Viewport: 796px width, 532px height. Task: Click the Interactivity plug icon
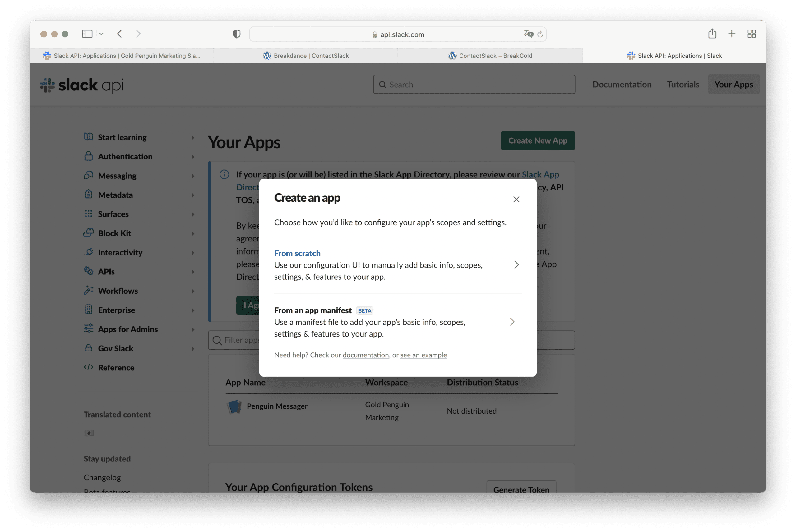(89, 252)
